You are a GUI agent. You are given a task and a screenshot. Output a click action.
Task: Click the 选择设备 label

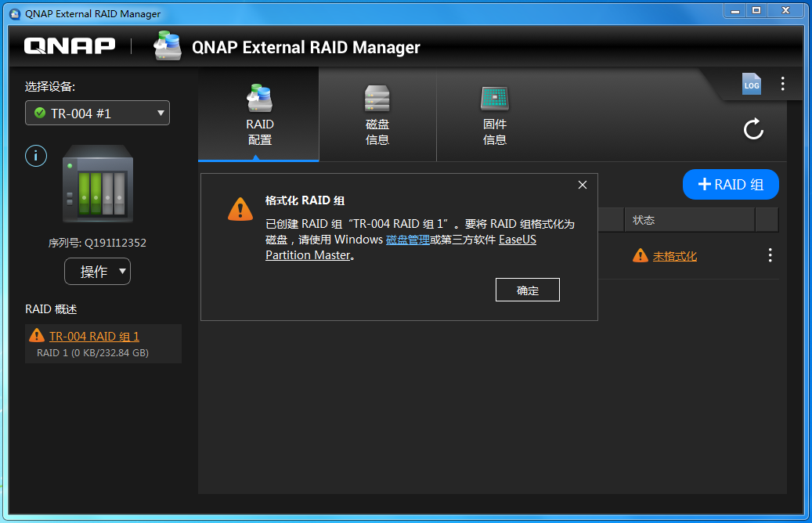pos(50,86)
